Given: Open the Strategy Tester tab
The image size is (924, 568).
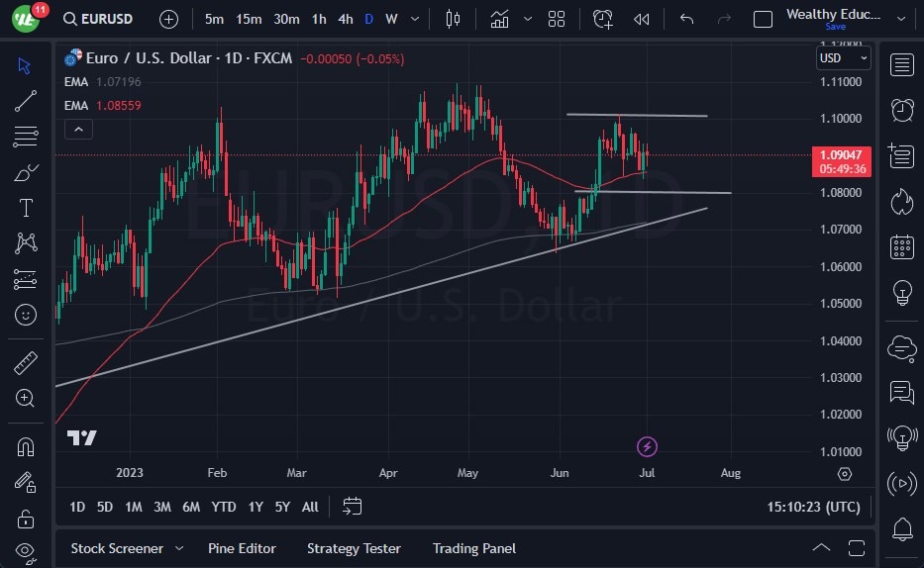Looking at the screenshot, I should pyautogui.click(x=354, y=548).
